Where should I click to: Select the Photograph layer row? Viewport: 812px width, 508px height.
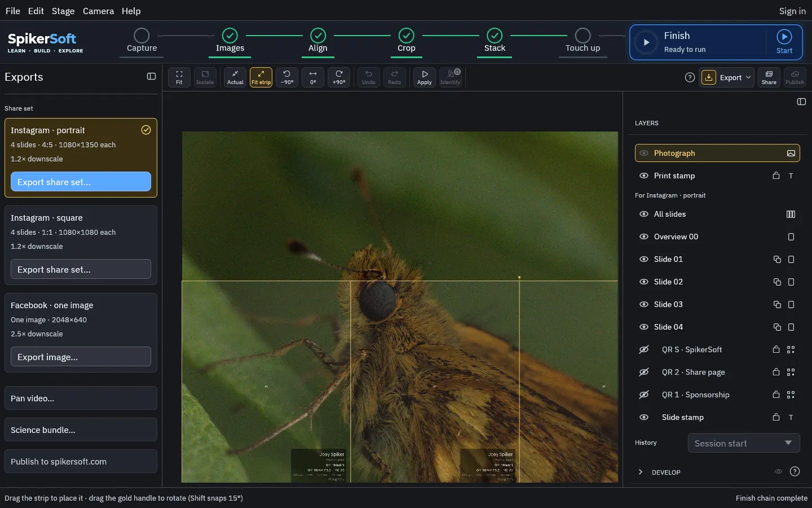pyautogui.click(x=717, y=153)
